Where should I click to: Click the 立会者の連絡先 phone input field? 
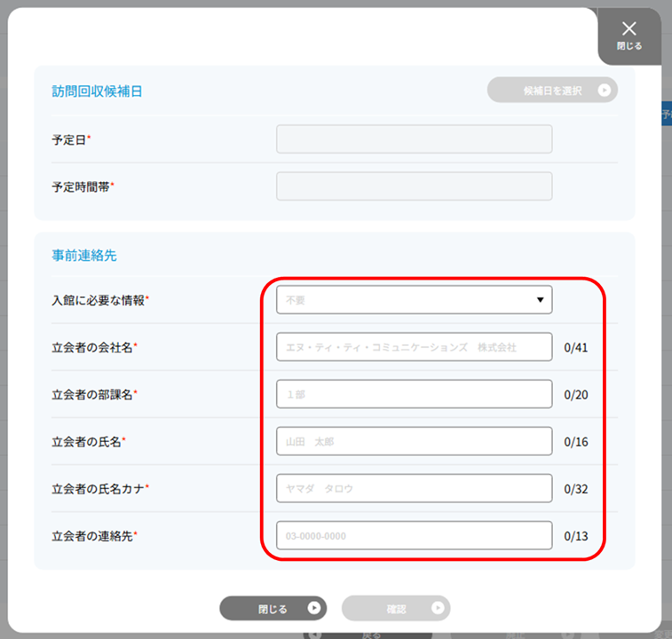pyautogui.click(x=414, y=535)
